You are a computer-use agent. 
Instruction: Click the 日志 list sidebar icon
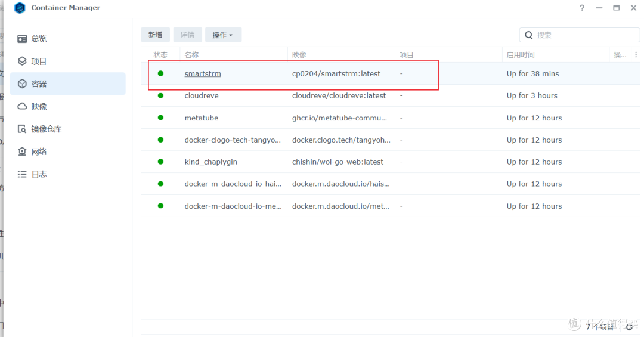[x=22, y=174]
